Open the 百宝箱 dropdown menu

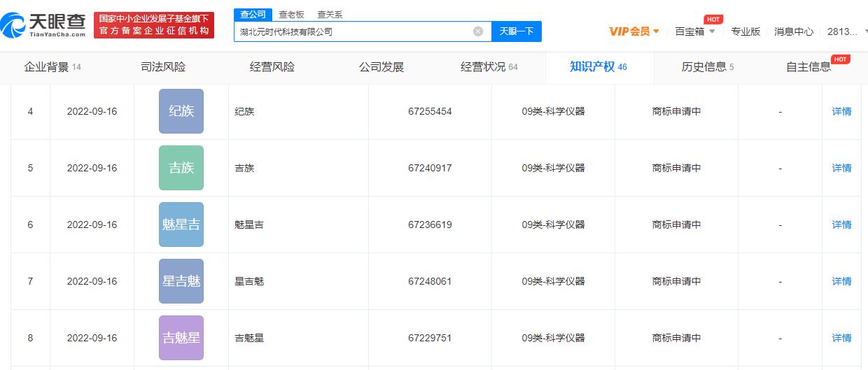pyautogui.click(x=695, y=31)
